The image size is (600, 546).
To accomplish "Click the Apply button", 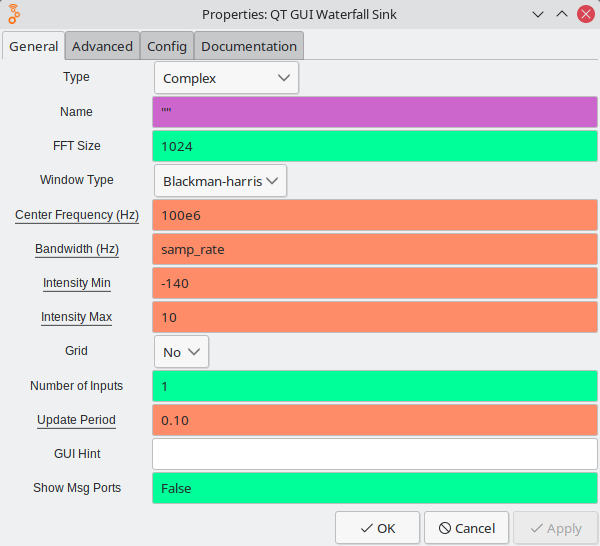I will click(x=554, y=528).
